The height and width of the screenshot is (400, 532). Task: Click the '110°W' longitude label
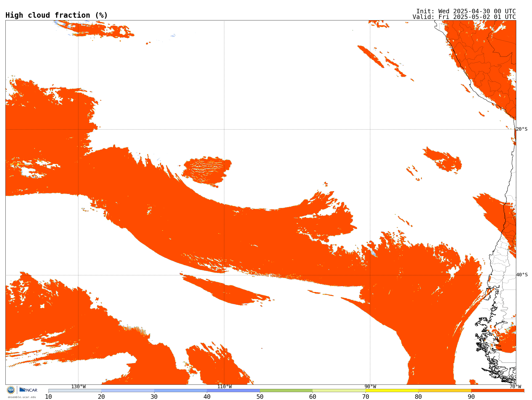[x=224, y=386]
